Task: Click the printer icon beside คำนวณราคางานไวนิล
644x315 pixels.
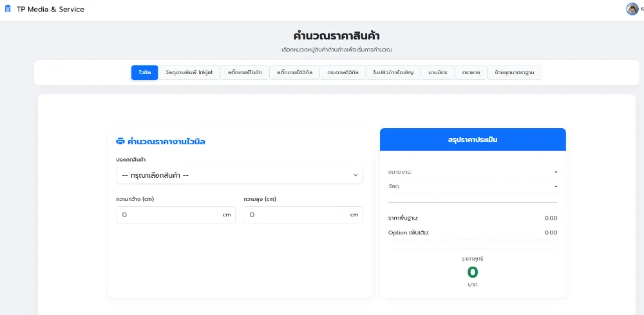Action: 120,142
